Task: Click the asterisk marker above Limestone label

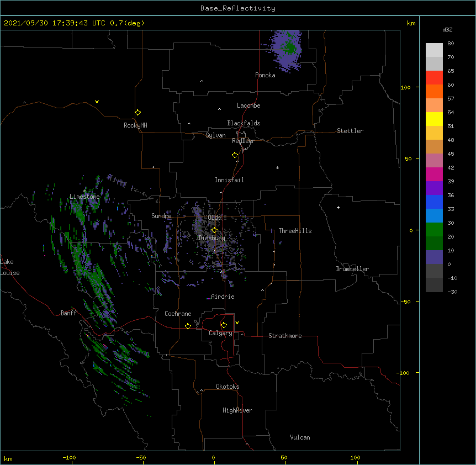Action: point(85,191)
